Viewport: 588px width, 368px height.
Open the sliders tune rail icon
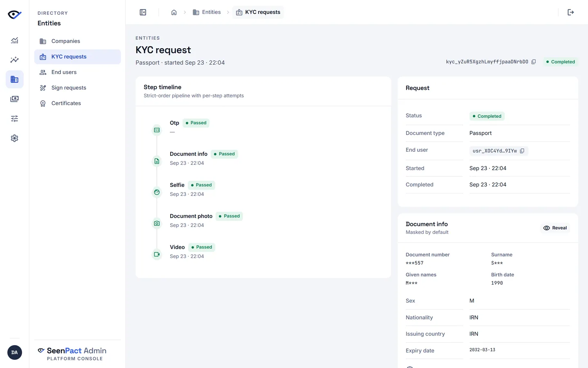click(15, 119)
